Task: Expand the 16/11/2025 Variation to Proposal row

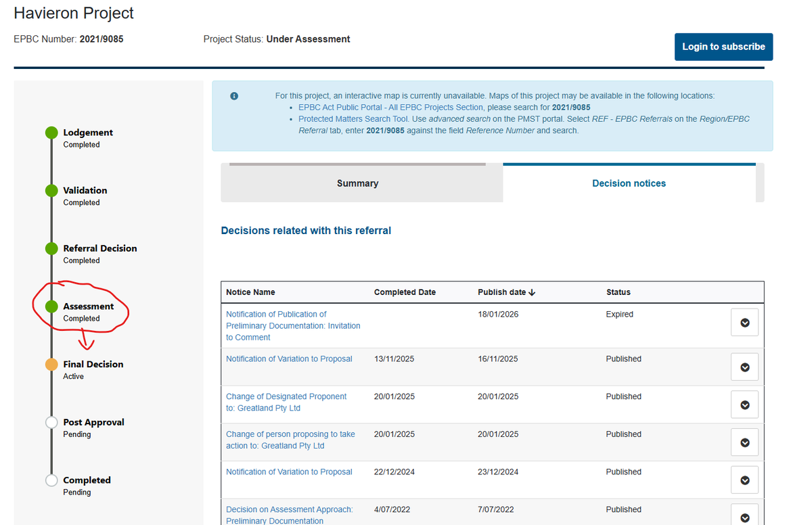Action: point(744,367)
